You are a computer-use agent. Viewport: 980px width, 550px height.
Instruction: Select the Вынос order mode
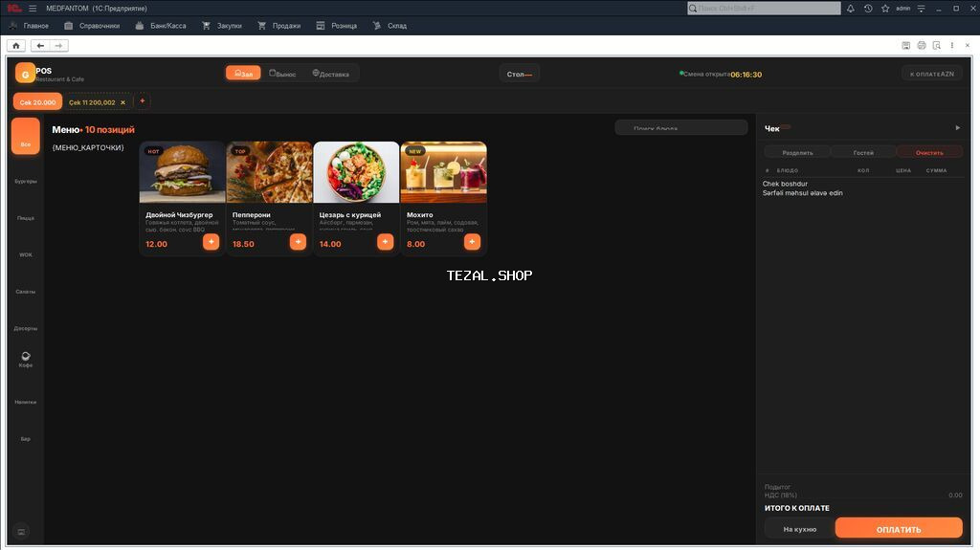(x=282, y=74)
